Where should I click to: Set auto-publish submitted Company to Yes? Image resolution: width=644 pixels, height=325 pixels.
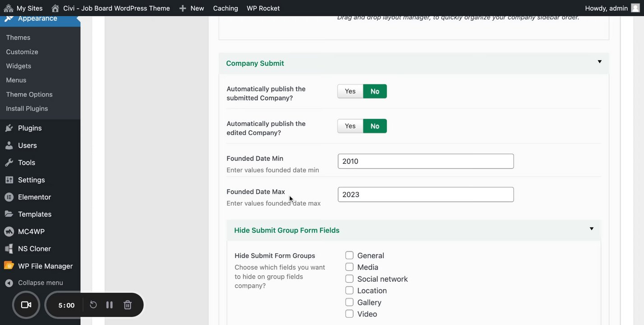click(x=350, y=91)
